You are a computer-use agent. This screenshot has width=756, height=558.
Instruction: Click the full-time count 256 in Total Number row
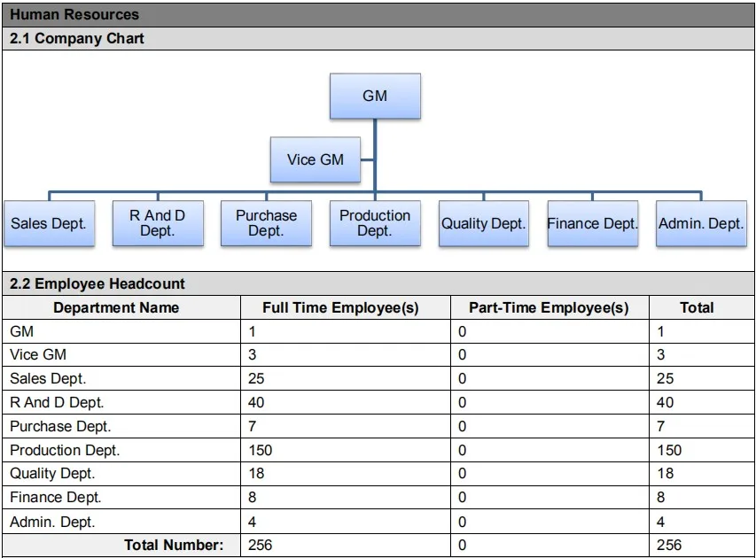261,546
